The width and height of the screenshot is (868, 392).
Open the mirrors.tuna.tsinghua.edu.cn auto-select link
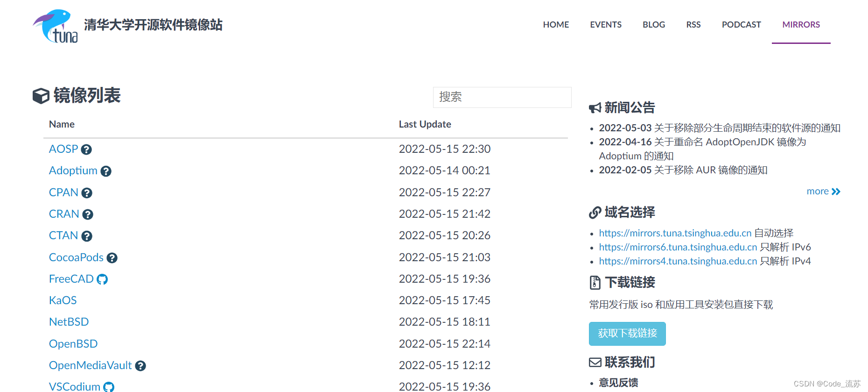tap(675, 233)
